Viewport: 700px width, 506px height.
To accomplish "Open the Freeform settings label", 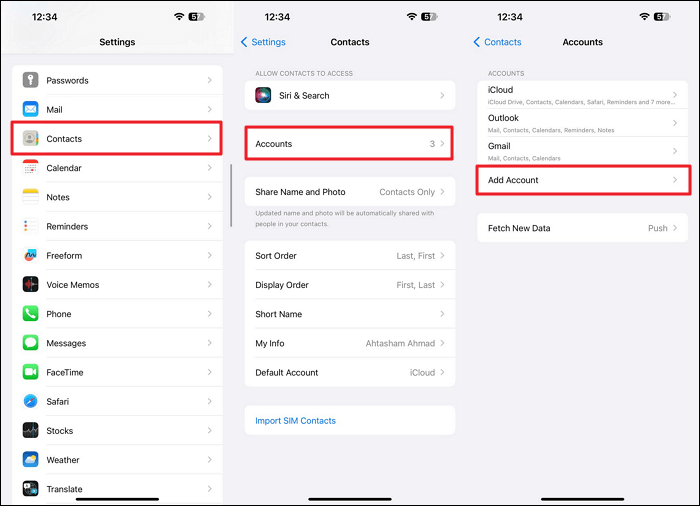I will 64,255.
